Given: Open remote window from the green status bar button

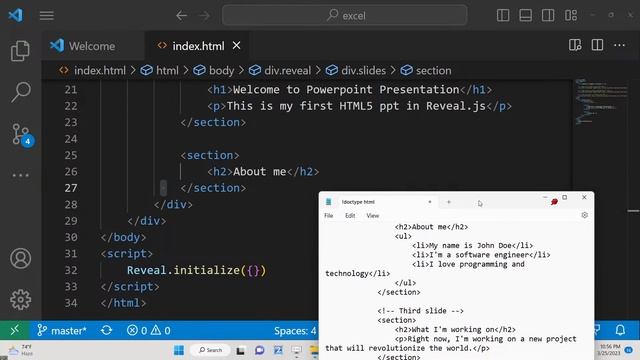Looking at the screenshot, I should coord(15,330).
